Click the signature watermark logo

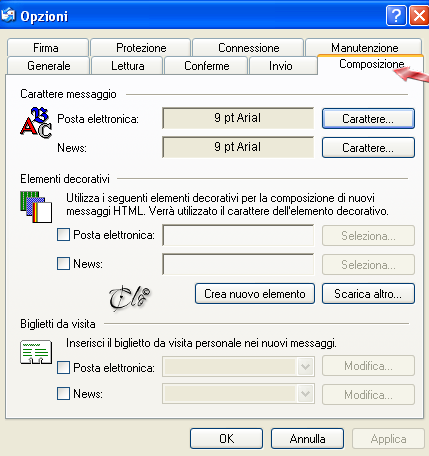tap(129, 297)
